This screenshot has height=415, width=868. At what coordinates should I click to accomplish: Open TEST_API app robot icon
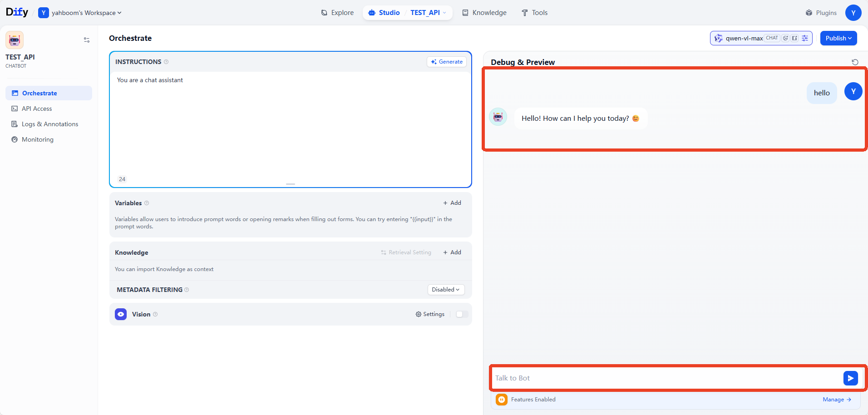(x=15, y=40)
